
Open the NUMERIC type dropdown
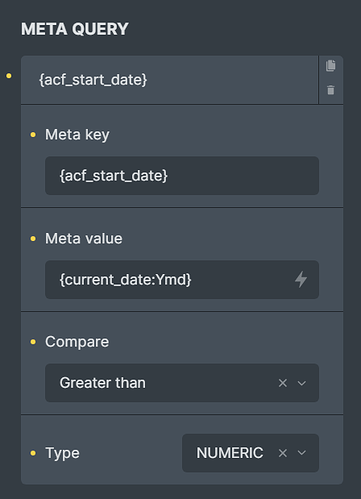pos(250,453)
